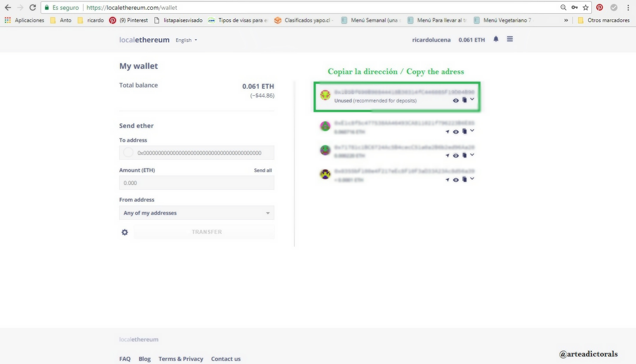Send from pink-green avatar address arrow

447,131
